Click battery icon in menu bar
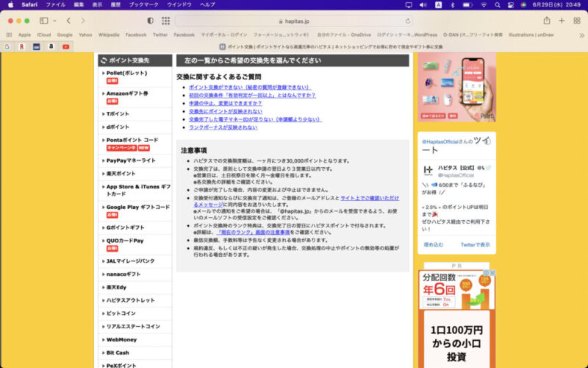This screenshot has width=588, height=368. (x=467, y=5)
